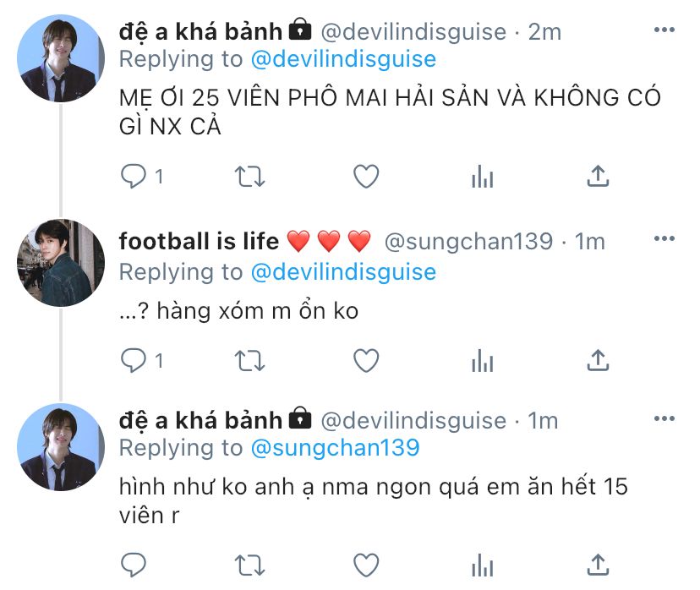Image resolution: width=700 pixels, height=590 pixels.
Task: Open the @devilindisguise mention in the first tweet
Action: (343, 59)
